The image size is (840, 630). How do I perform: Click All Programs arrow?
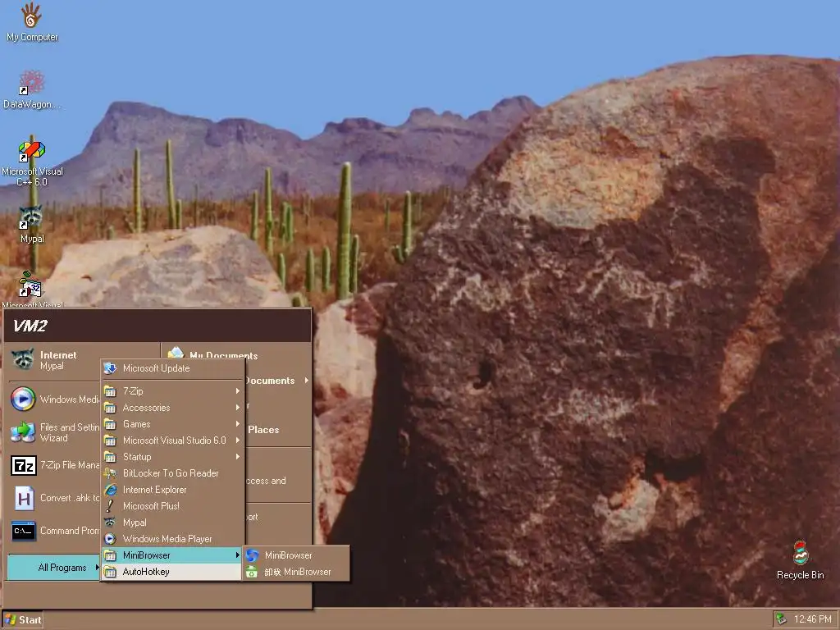tap(97, 568)
